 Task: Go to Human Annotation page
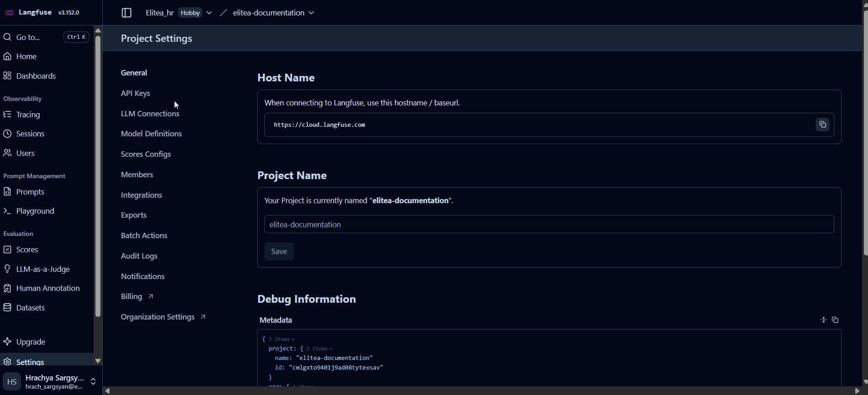[48, 288]
